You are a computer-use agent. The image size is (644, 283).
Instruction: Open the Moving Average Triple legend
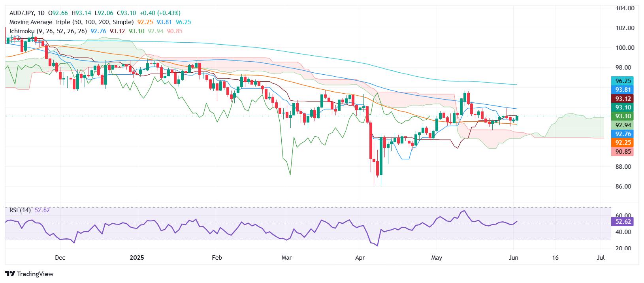(x=72, y=22)
